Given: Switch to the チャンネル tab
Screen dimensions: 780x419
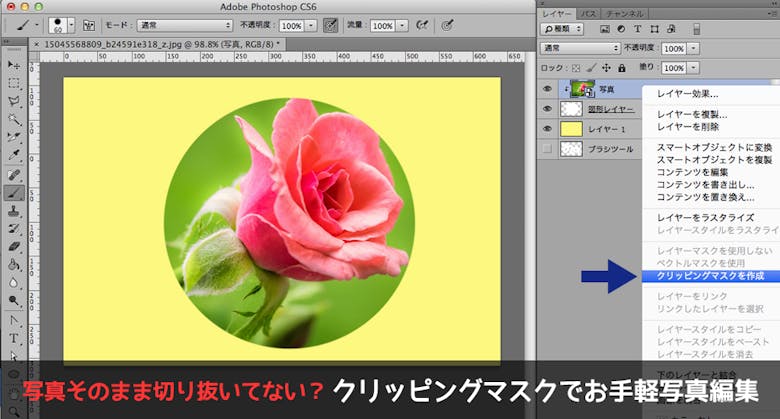Looking at the screenshot, I should [625, 15].
